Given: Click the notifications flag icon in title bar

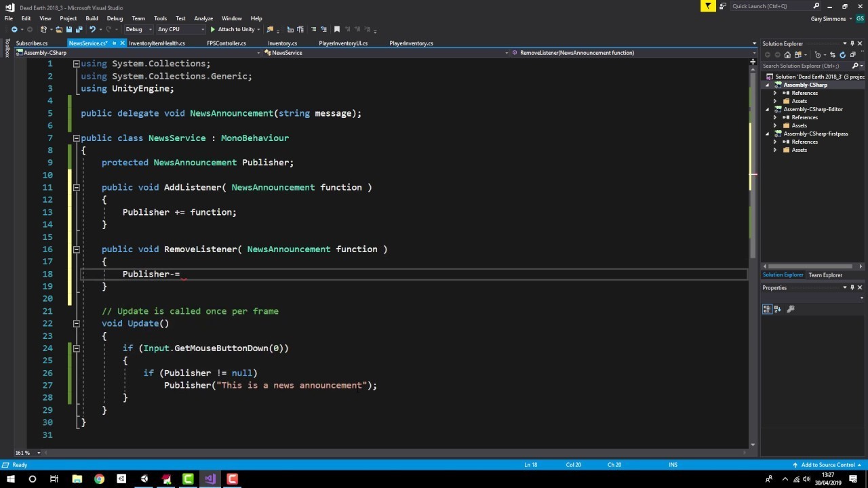Looking at the screenshot, I should tap(708, 6).
